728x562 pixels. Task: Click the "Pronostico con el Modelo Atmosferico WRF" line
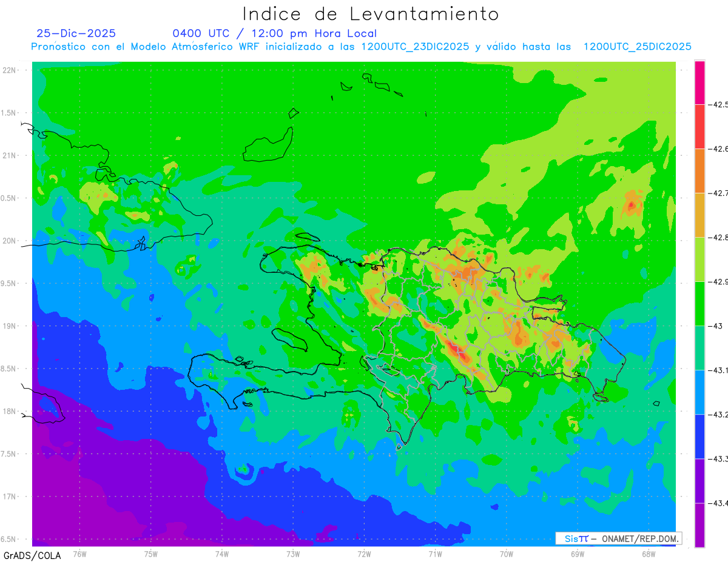click(x=361, y=47)
